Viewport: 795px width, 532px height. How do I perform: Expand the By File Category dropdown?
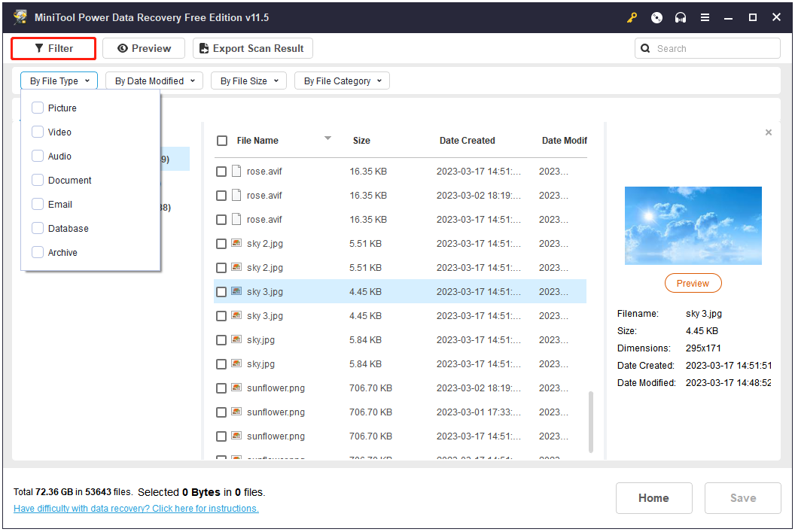coord(342,81)
